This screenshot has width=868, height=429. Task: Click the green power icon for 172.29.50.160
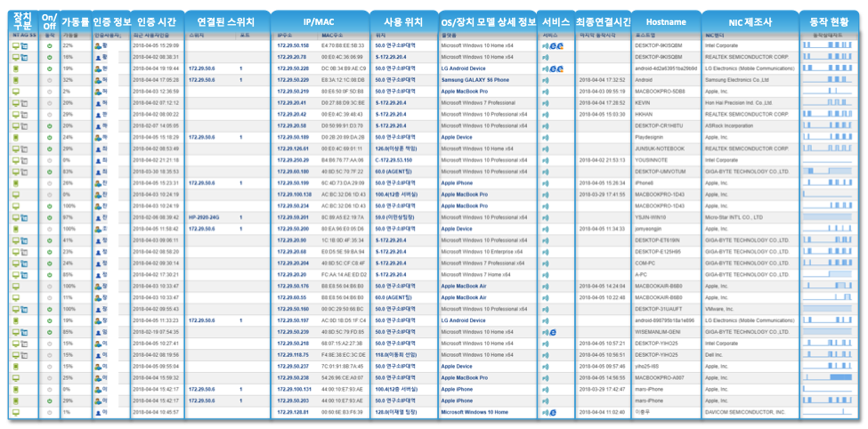[x=50, y=310]
